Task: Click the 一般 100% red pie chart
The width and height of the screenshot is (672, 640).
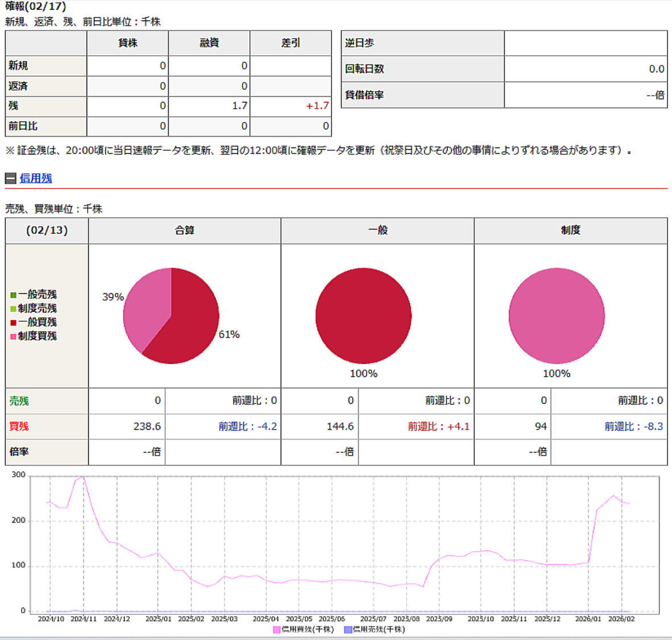Action: click(x=363, y=316)
